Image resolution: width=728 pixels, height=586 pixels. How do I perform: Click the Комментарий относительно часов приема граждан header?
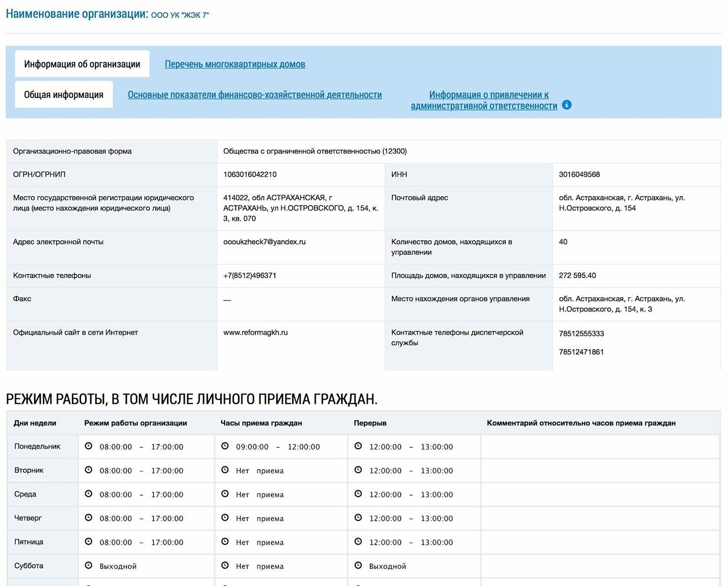pos(581,423)
